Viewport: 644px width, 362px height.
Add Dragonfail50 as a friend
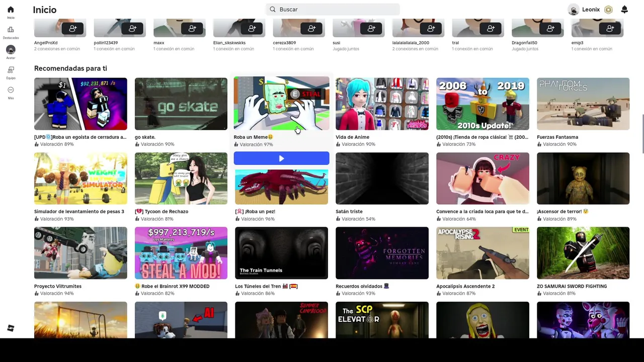tap(550, 29)
